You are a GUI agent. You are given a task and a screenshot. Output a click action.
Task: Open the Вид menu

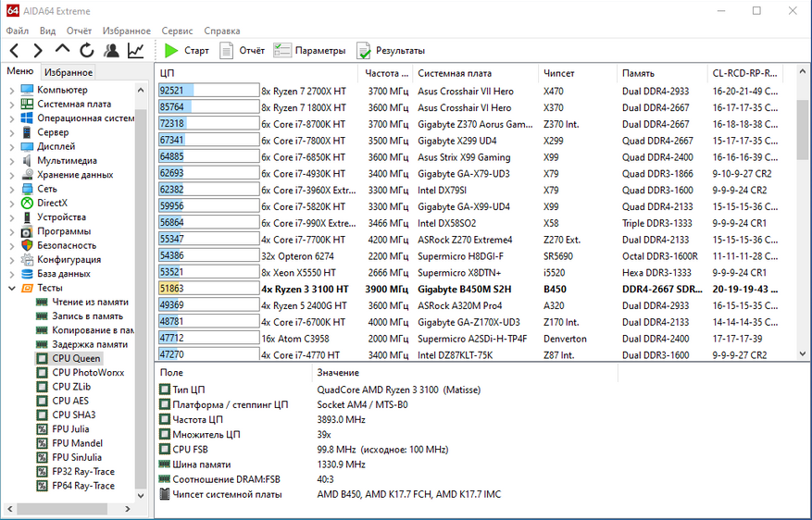tap(47, 31)
